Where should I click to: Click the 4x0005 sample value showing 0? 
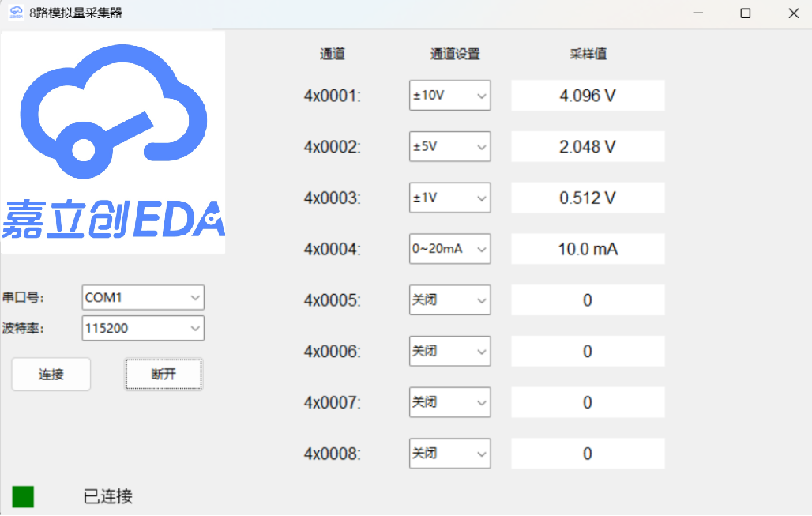[x=588, y=300]
